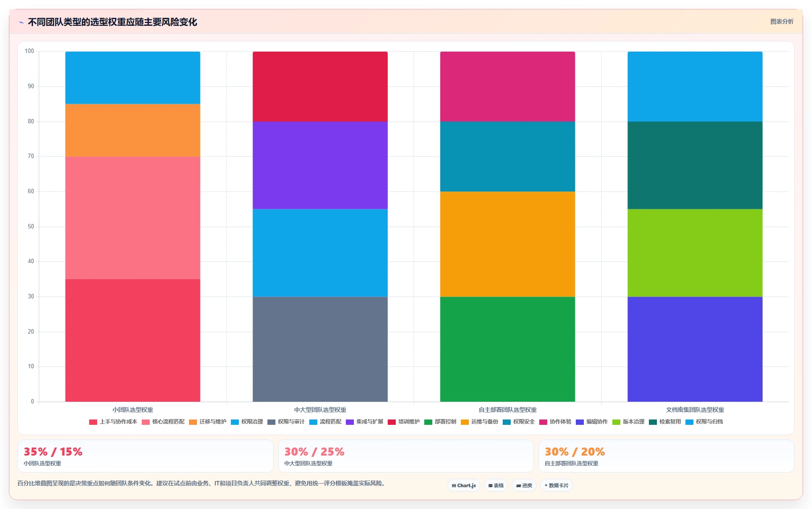812x509 pixels.
Task: Select the pink segment in 小团队 bar
Action: tap(133, 218)
